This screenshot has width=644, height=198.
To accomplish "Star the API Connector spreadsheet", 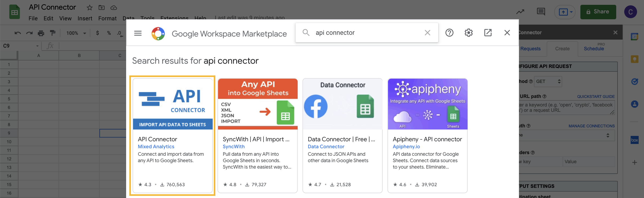I will point(90,8).
